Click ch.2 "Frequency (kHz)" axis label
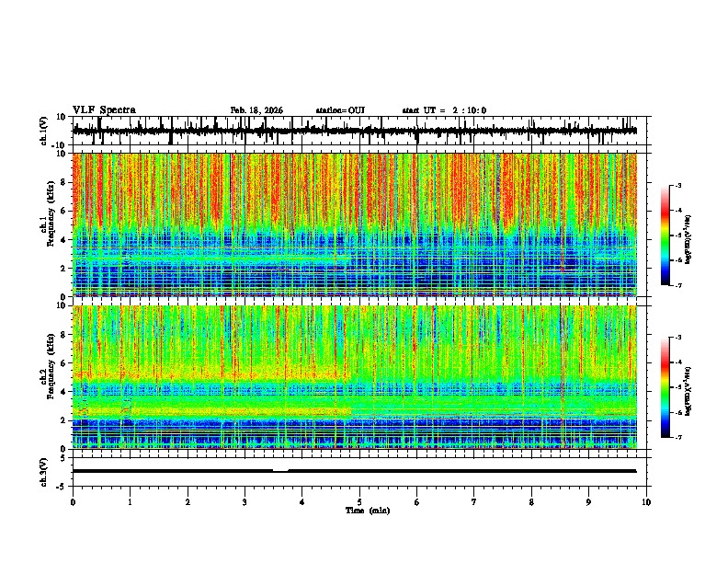Screen dimensions: 728x563 pos(51,366)
